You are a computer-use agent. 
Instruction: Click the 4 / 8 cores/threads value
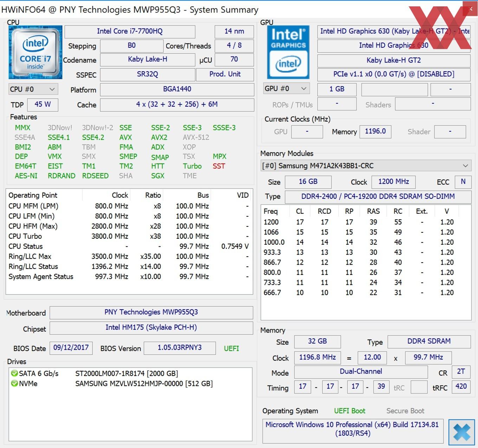point(234,46)
